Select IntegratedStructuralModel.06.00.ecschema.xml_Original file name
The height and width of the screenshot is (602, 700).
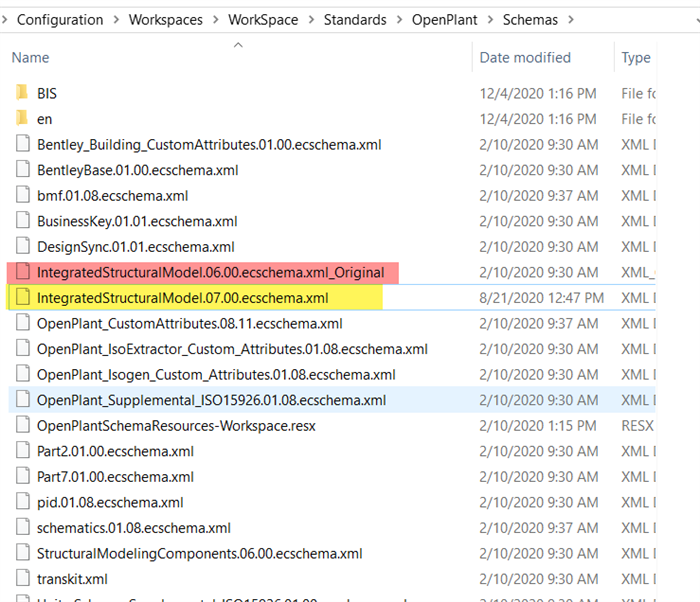click(x=211, y=272)
